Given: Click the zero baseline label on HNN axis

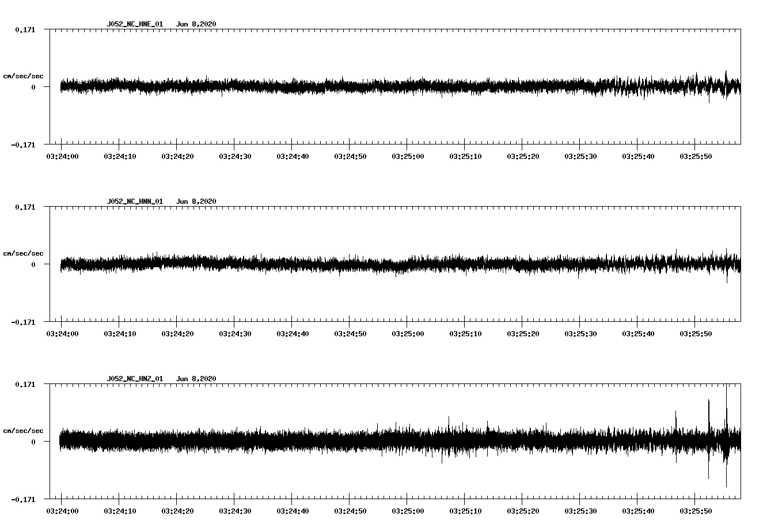Looking at the screenshot, I should 33,264.
